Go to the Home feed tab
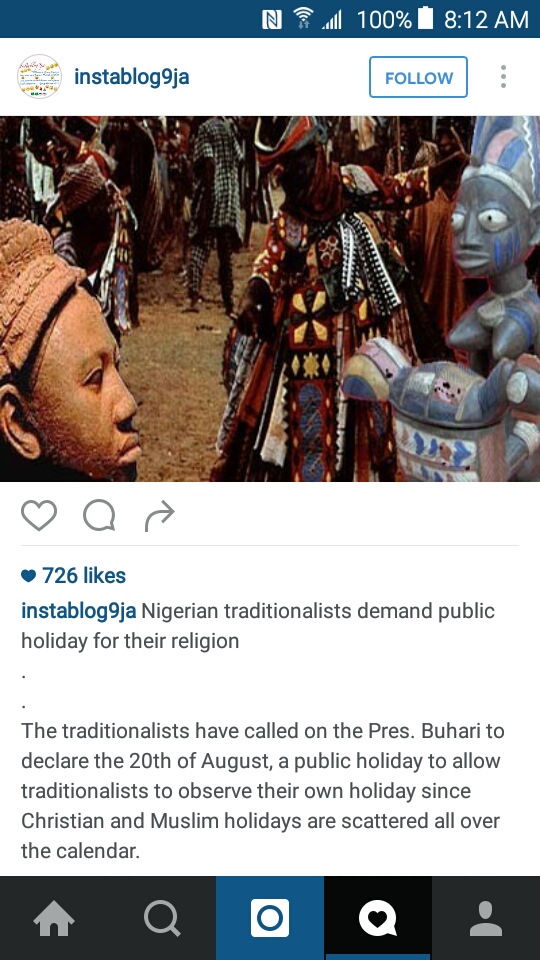540x960 pixels. pos(54,918)
